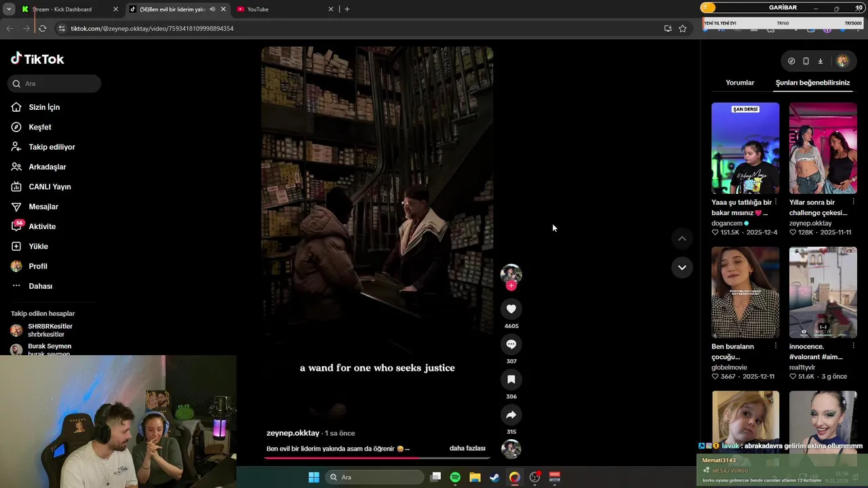Image resolution: width=868 pixels, height=488 pixels.
Task: Click the Windows taskbar search box
Action: point(375,477)
